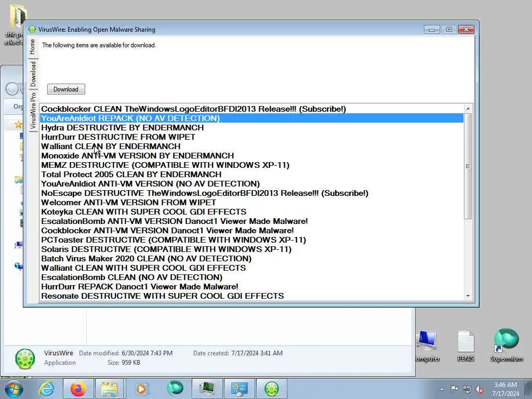Image resolution: width=532 pixels, height=399 pixels.
Task: Open the control panel taskbar app
Action: tap(239, 389)
